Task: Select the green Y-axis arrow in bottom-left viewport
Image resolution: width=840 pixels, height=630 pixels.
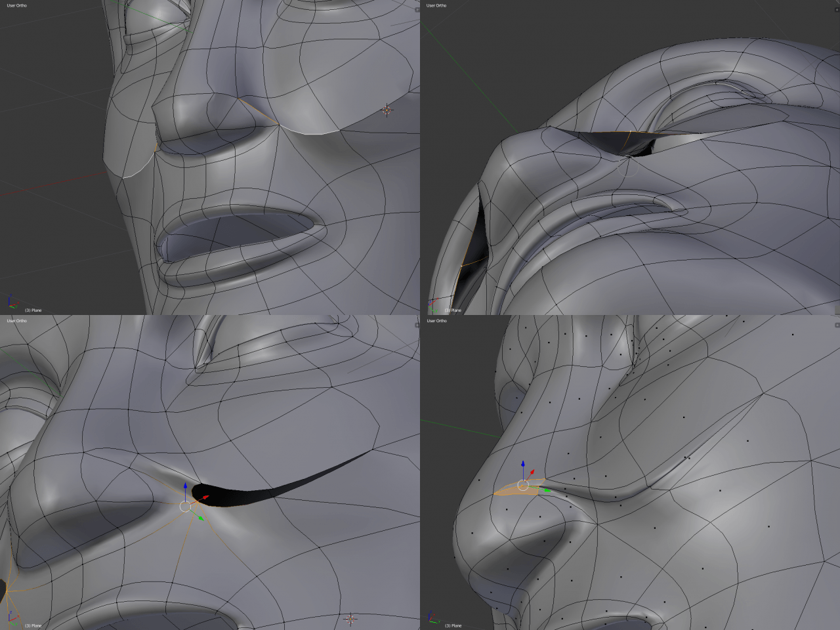Action: 201,518
